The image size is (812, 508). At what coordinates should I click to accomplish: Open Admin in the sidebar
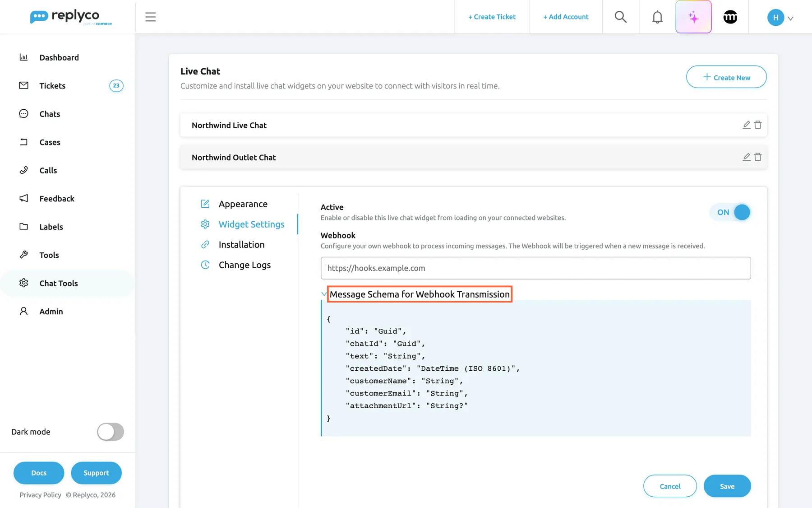(x=51, y=312)
